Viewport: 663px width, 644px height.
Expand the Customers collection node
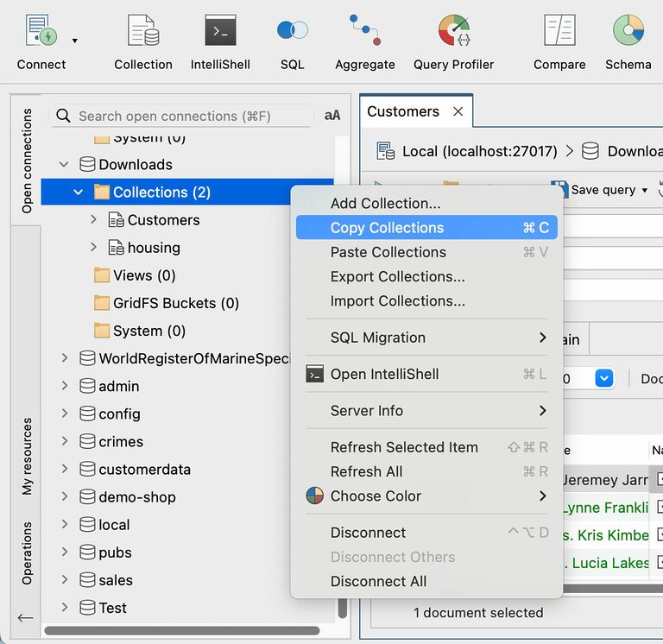93,220
